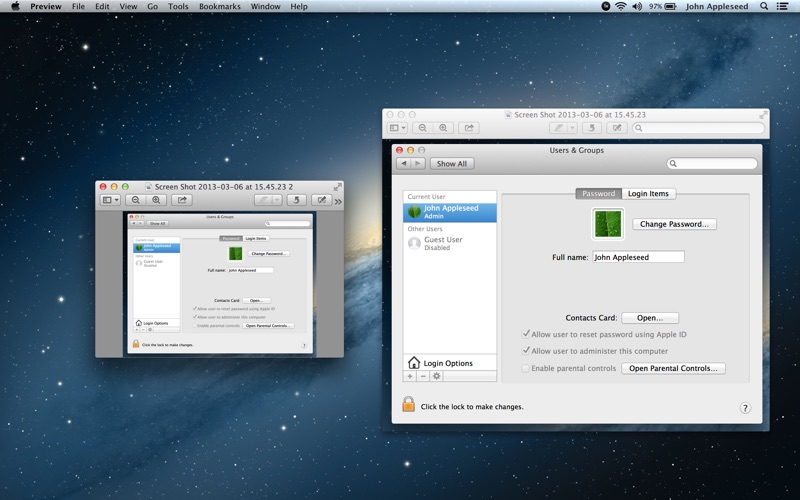The image size is (800, 500).
Task: Click the back arrow in large Users & Groups image
Action: click(404, 164)
